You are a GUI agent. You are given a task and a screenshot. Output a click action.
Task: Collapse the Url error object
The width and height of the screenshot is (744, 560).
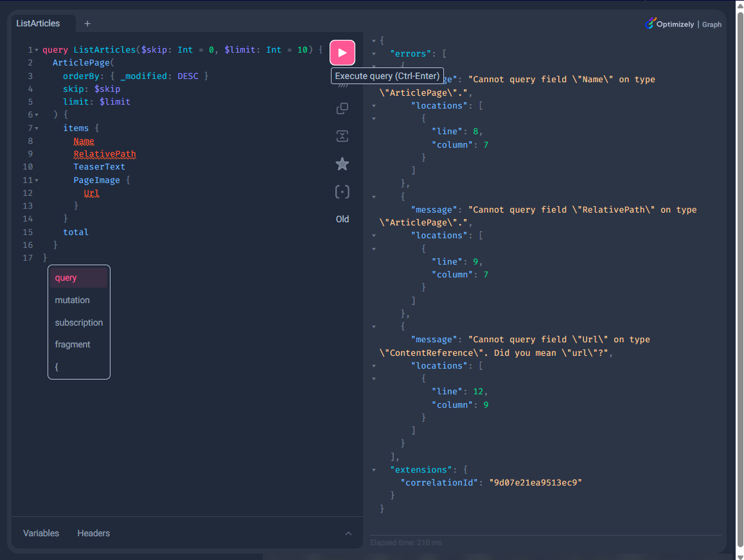tap(374, 327)
